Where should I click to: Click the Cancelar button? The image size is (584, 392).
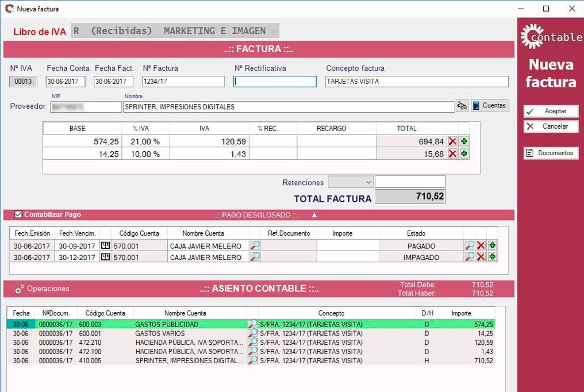pos(551,126)
